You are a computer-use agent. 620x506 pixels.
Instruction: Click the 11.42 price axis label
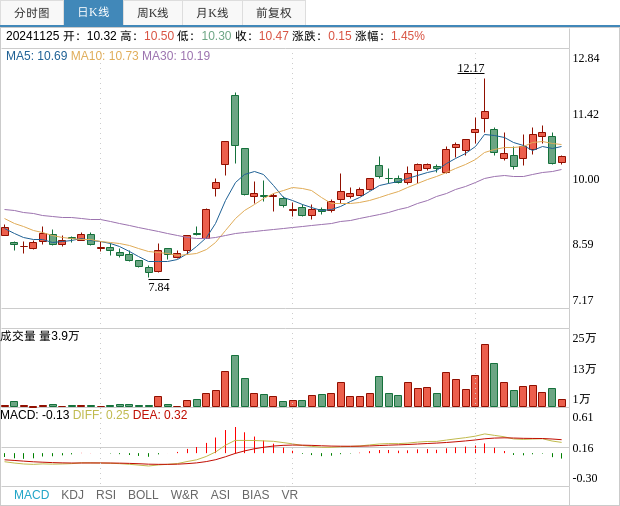586,114
